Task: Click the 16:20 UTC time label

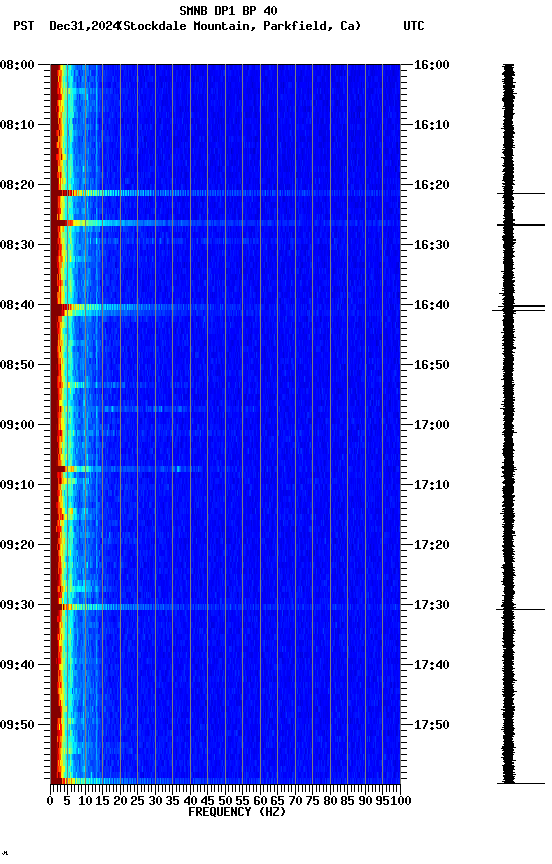Action: point(431,185)
